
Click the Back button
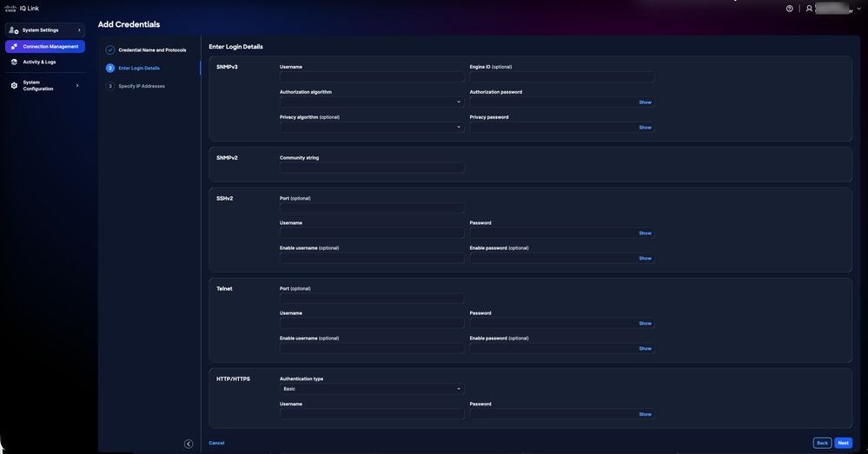[822, 443]
